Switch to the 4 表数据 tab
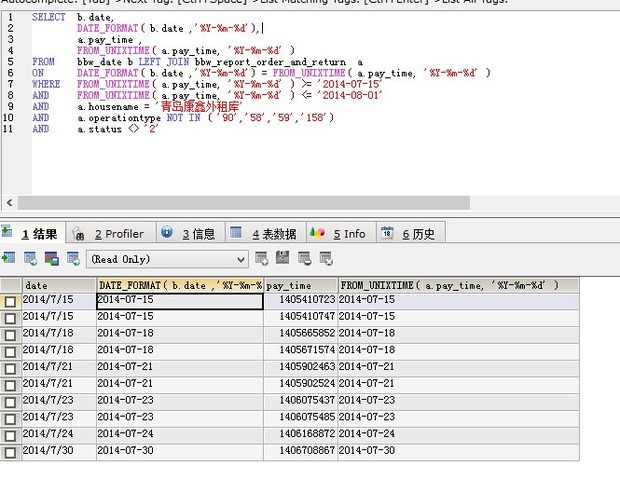Image resolution: width=620 pixels, height=493 pixels. tap(266, 233)
